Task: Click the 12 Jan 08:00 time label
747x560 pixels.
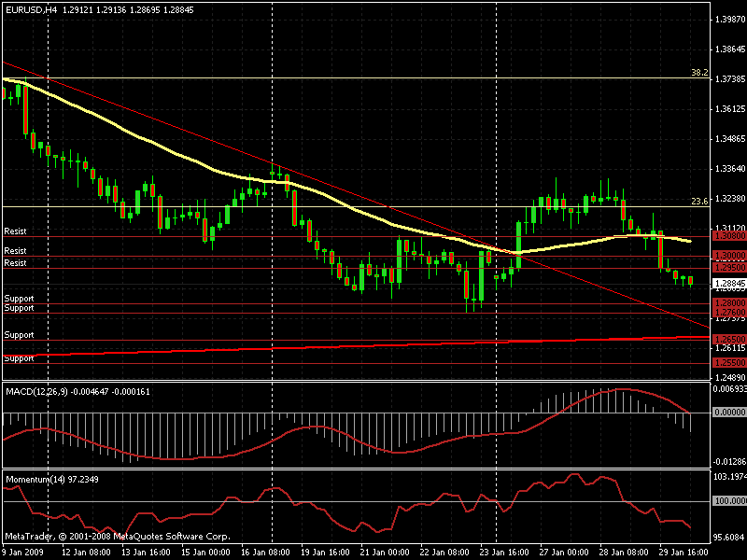Action: tap(87, 553)
